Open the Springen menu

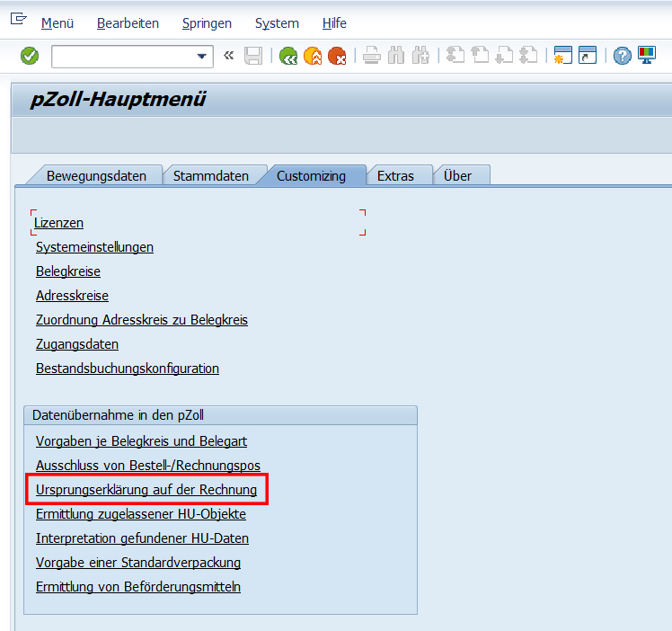click(207, 23)
